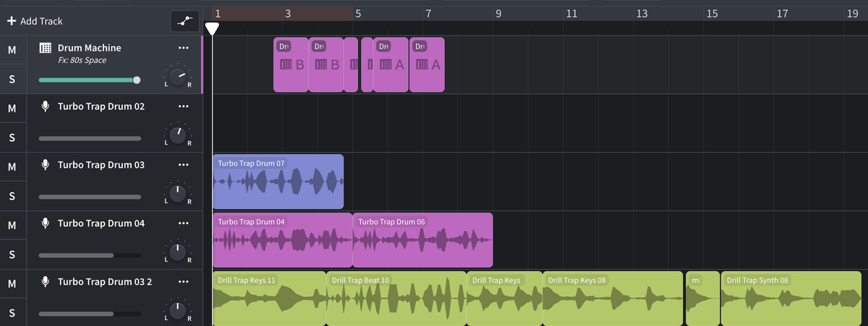Click the pan knob on Turbo Trap Drum 02
Image resolution: width=868 pixels, height=326 pixels.
click(177, 135)
